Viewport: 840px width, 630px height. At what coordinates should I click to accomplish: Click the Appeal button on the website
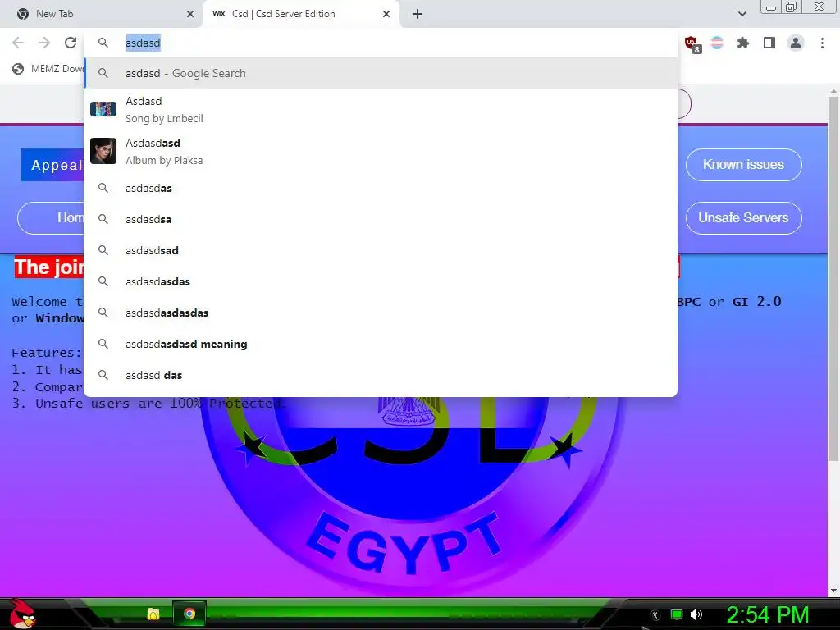coord(52,165)
